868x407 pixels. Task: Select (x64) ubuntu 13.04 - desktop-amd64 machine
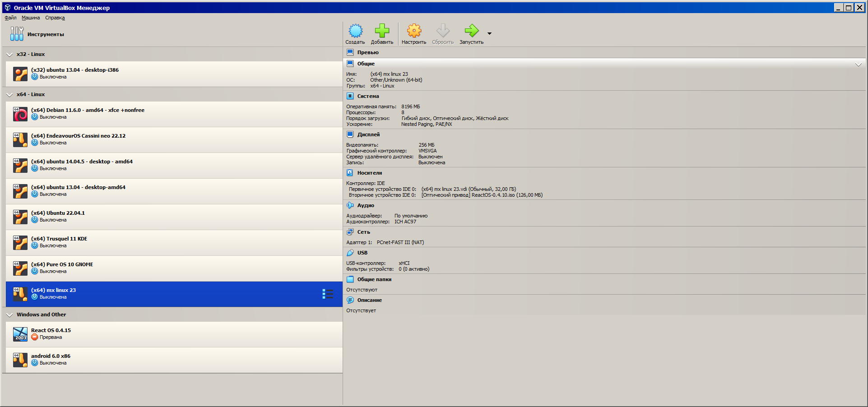pyautogui.click(x=174, y=191)
